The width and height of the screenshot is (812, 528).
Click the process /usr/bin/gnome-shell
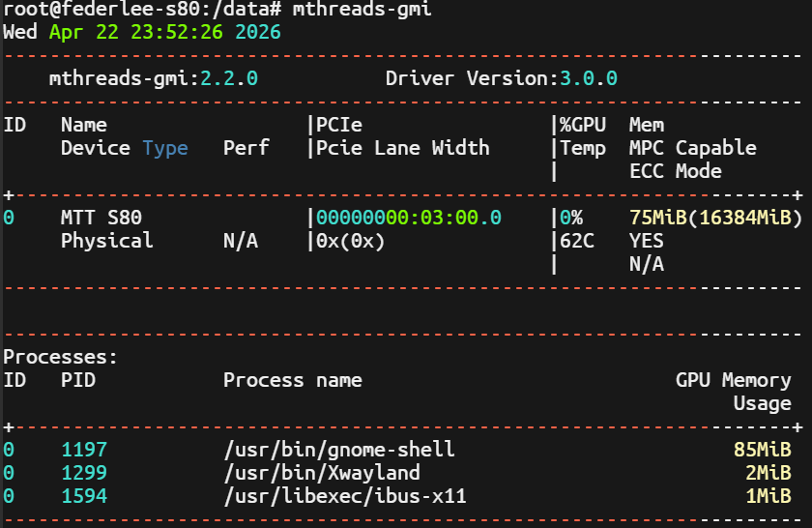tap(339, 450)
